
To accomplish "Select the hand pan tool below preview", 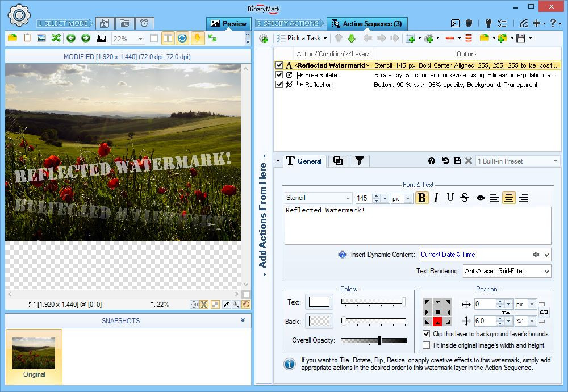I will pos(246,305).
